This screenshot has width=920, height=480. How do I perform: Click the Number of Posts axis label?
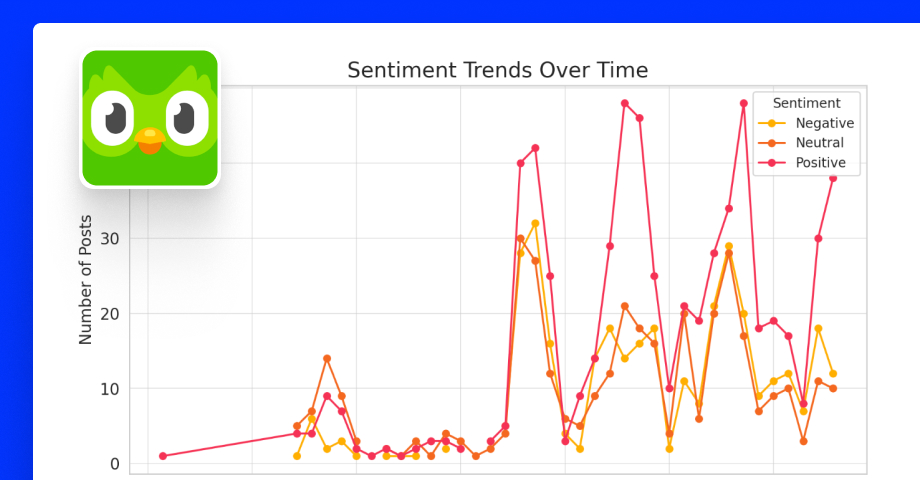86,279
